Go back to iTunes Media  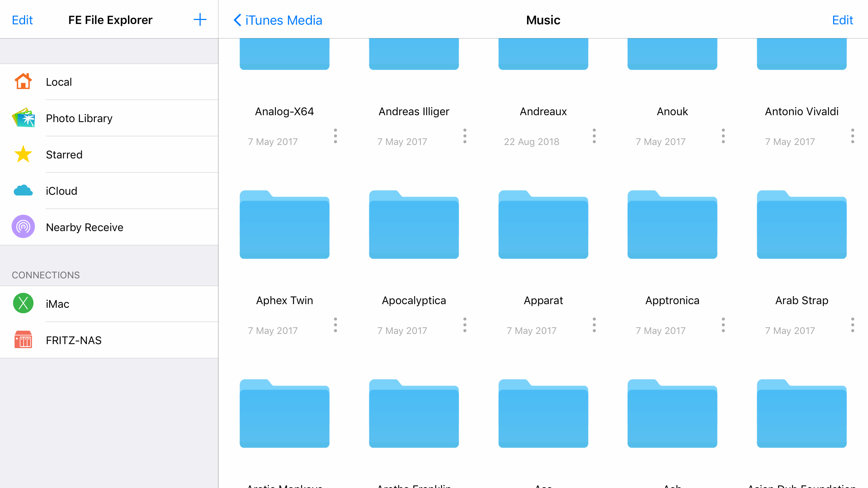click(x=278, y=20)
